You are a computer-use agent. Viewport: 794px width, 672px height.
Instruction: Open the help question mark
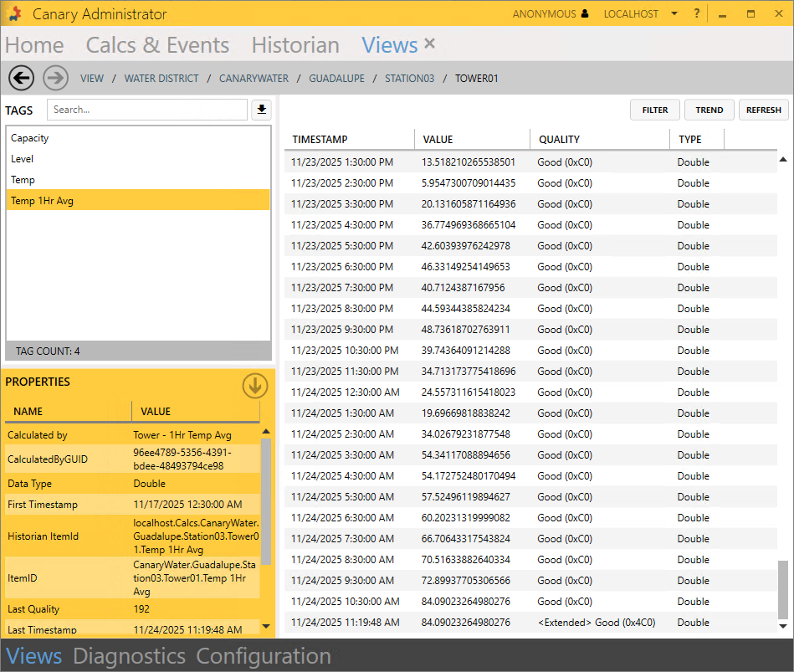[697, 14]
